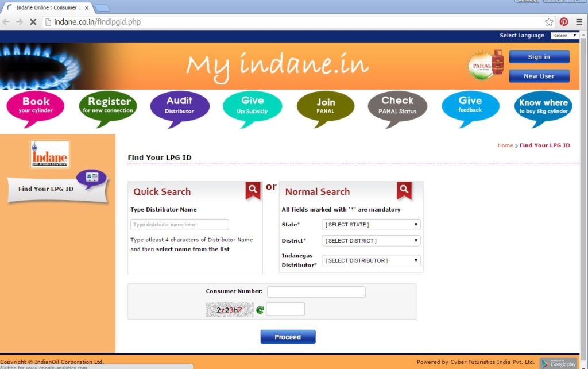Focus the Consumer Number input field
This screenshot has height=369, width=588.
click(316, 291)
